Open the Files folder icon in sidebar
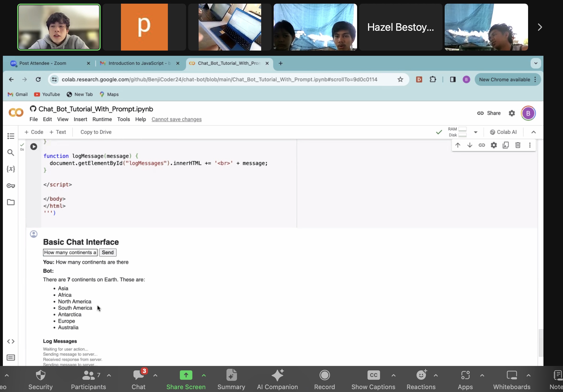The height and width of the screenshot is (392, 563). (11, 202)
